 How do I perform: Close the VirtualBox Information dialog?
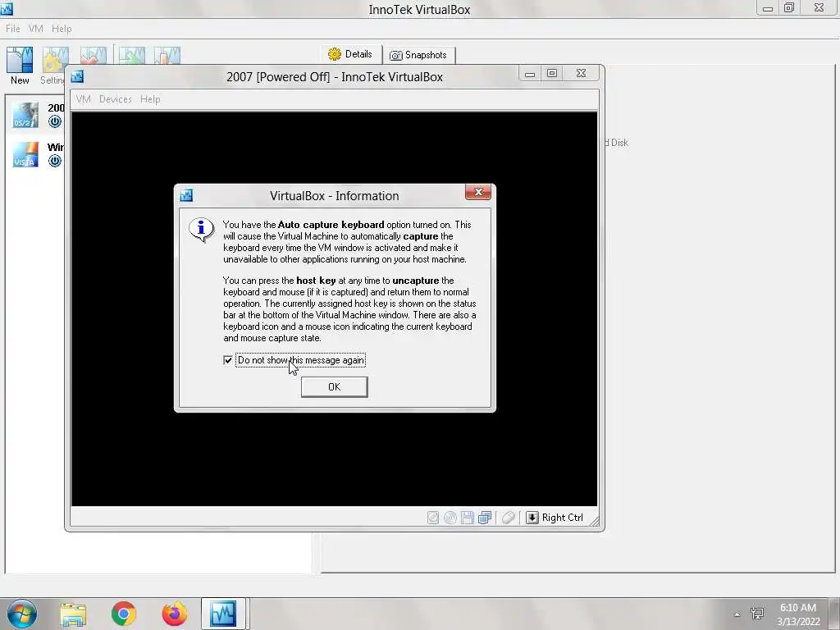click(x=478, y=192)
